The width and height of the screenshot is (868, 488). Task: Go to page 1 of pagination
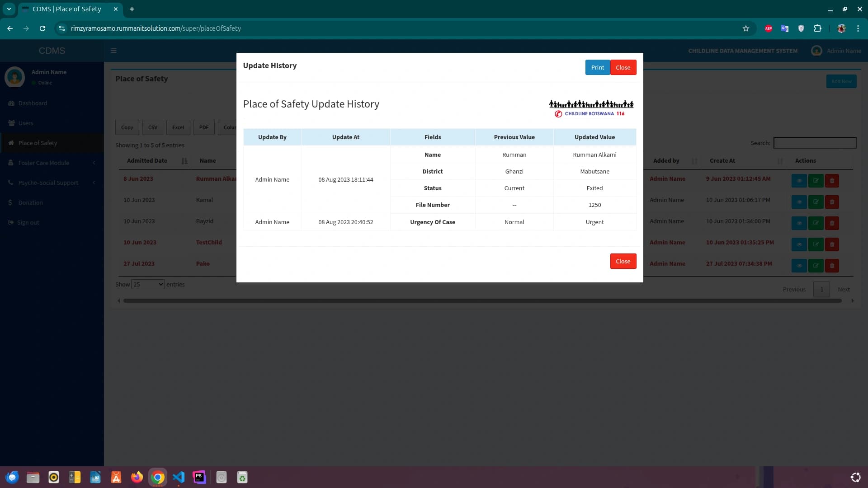click(x=821, y=289)
